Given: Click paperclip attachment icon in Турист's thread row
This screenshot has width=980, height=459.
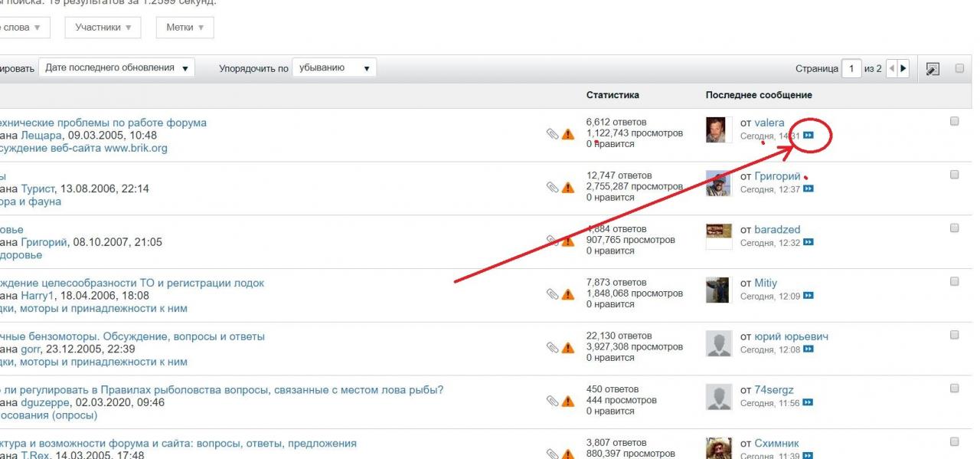Looking at the screenshot, I should 552,187.
